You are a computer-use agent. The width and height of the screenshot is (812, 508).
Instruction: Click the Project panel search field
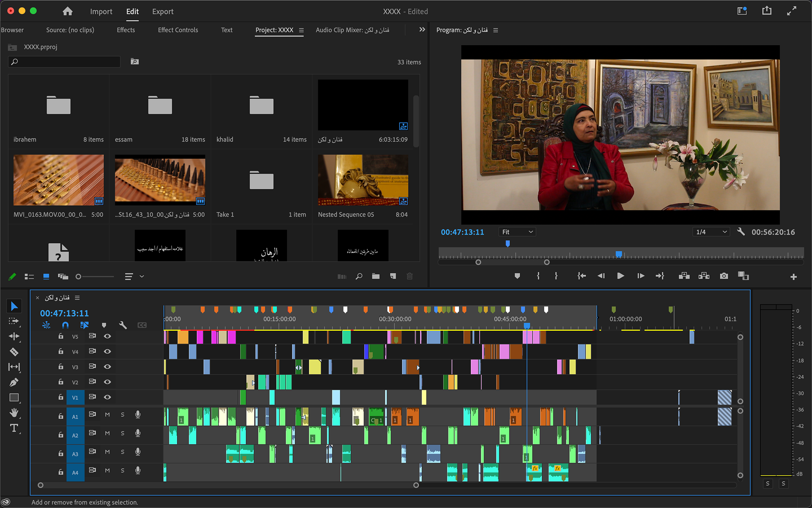[64, 62]
